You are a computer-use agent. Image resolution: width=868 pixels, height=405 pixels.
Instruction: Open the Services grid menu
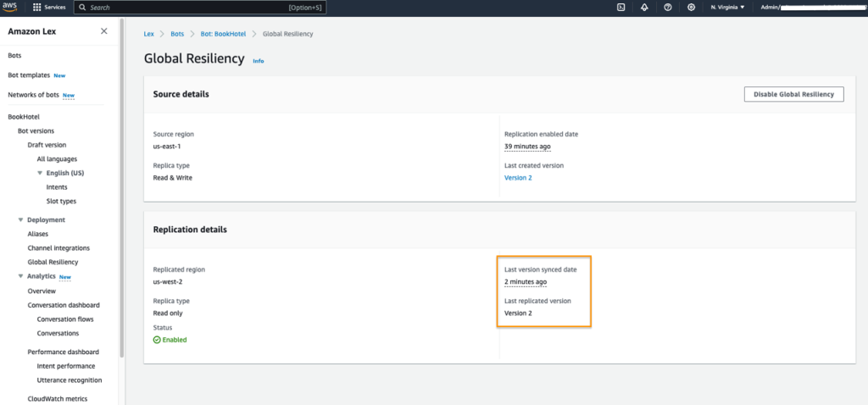click(49, 7)
